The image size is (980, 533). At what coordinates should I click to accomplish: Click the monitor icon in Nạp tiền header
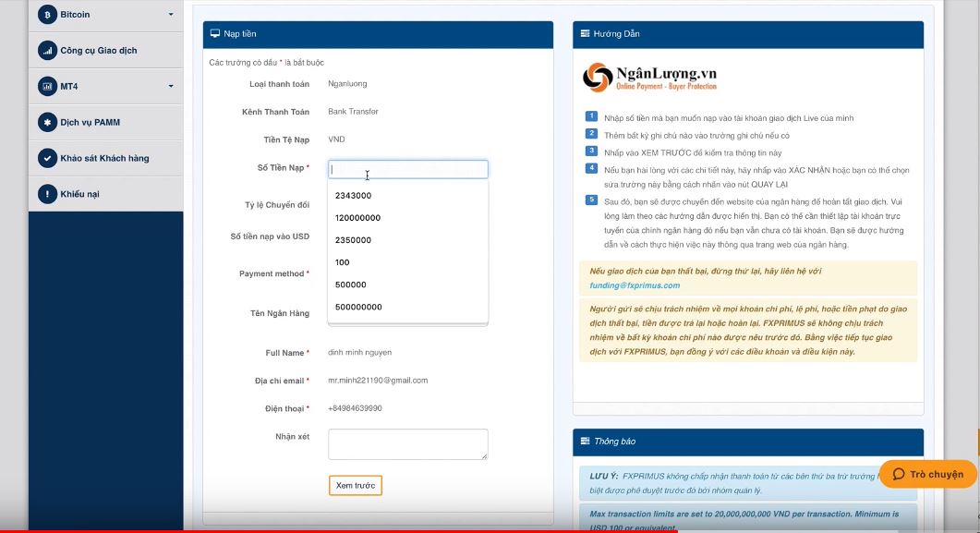pyautogui.click(x=215, y=34)
